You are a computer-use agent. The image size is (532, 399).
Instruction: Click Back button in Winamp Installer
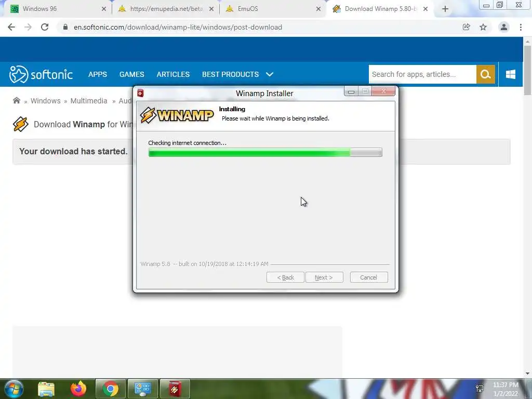coord(285,277)
